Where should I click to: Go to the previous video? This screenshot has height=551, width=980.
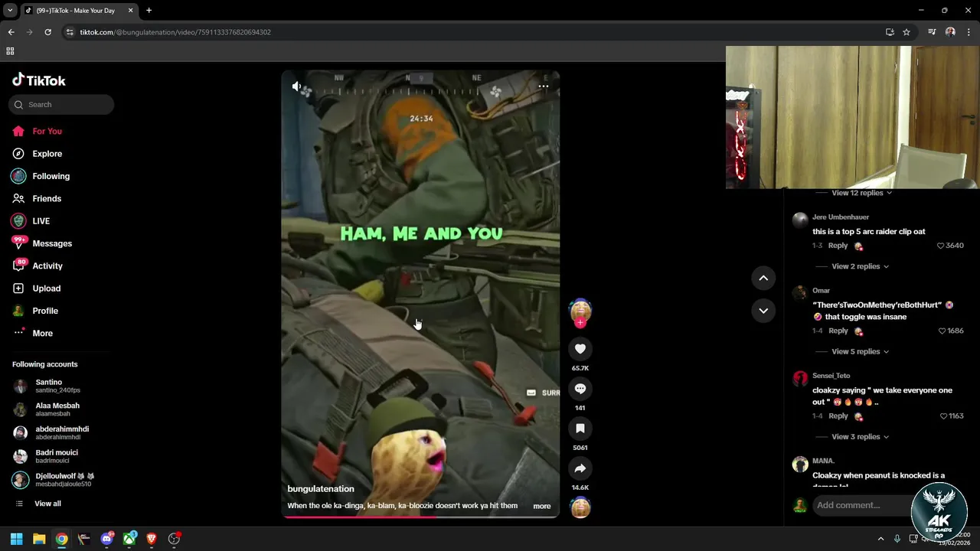(763, 279)
